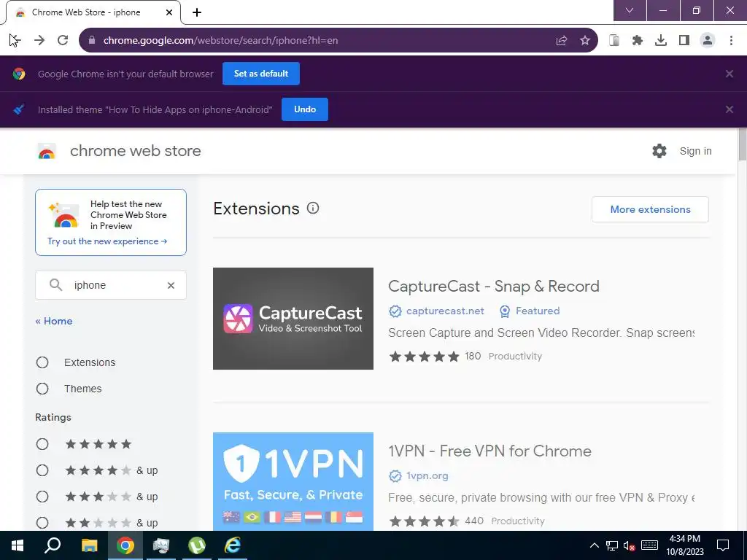Open the capturecast.net publisher link
747x560 pixels.
click(445, 311)
